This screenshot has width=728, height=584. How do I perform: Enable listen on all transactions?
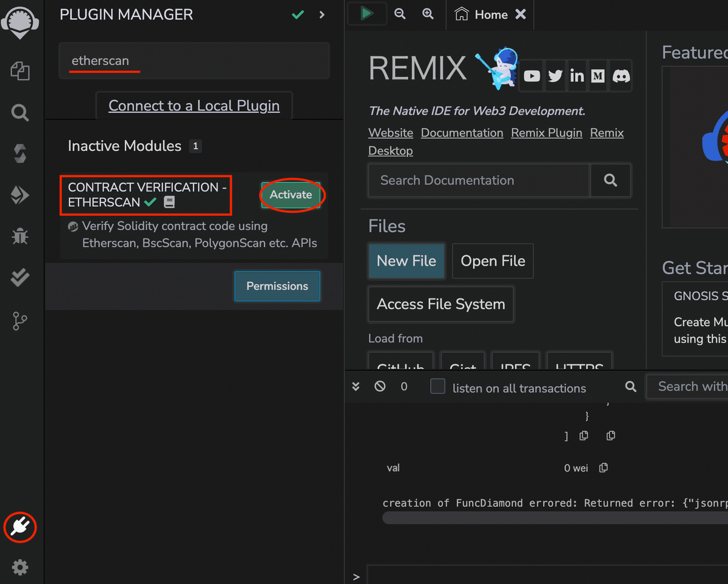437,386
